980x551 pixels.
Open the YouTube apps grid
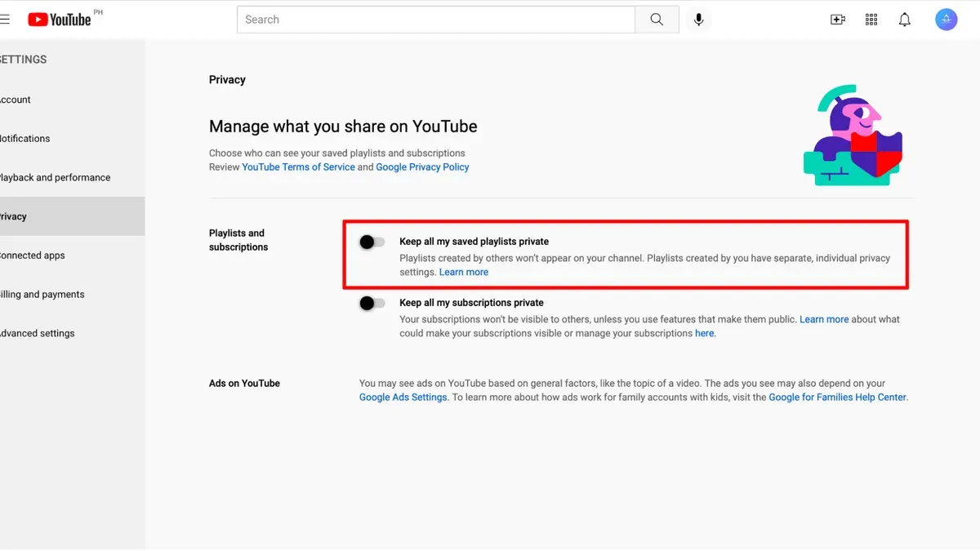pos(871,20)
